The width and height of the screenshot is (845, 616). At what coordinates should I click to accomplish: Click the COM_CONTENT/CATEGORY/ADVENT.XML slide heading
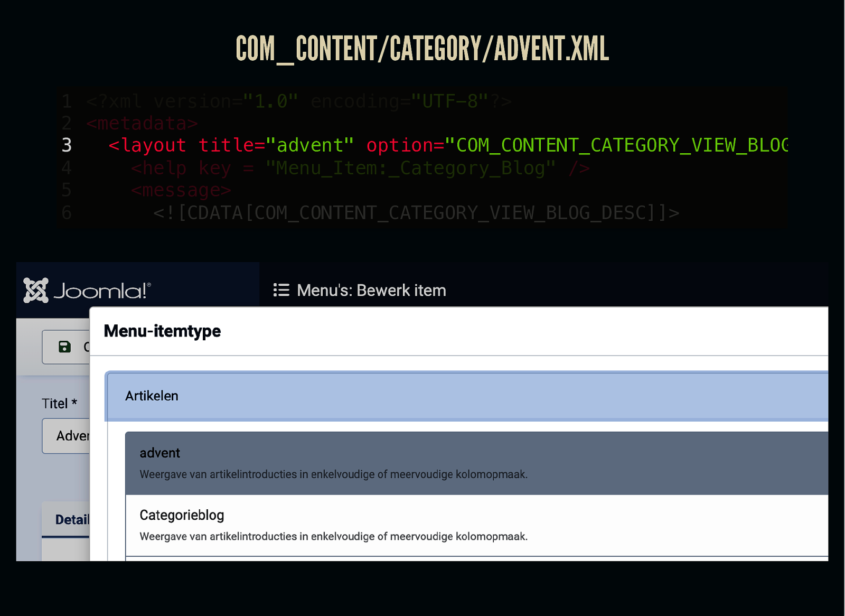tap(422, 49)
